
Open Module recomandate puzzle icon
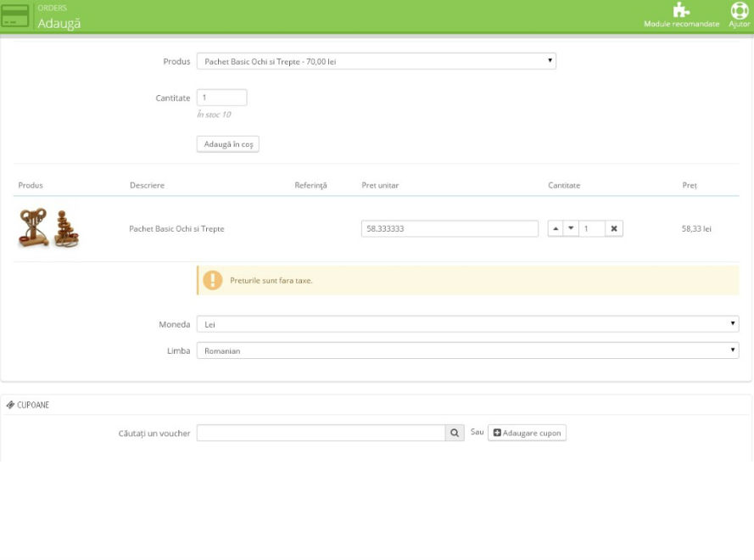click(680, 10)
